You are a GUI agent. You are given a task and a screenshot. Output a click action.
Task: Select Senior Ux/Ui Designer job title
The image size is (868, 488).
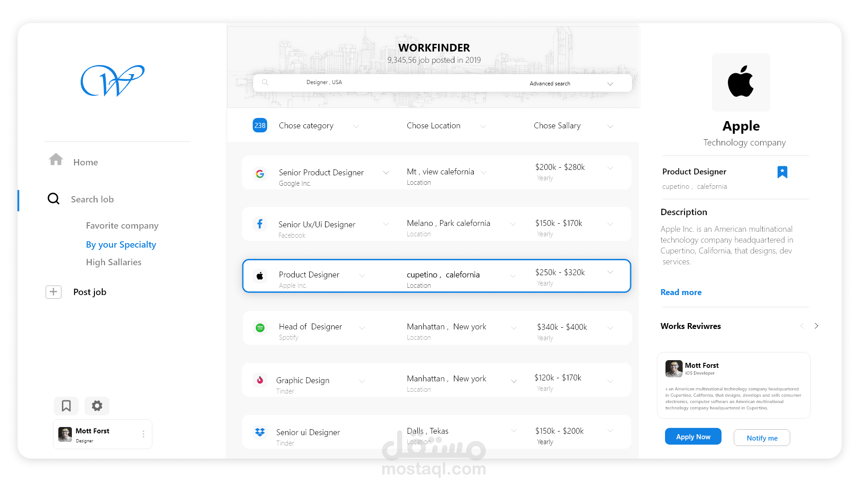317,225
